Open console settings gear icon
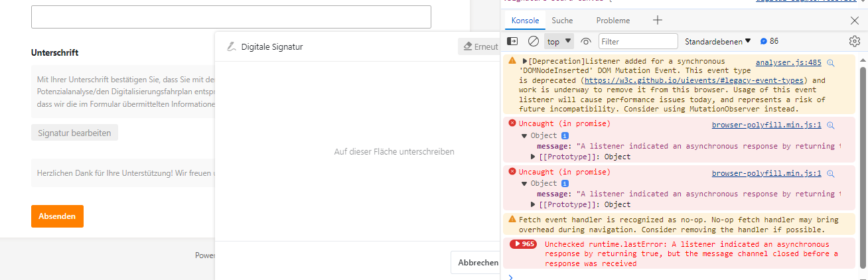The image size is (868, 280). [x=854, y=41]
